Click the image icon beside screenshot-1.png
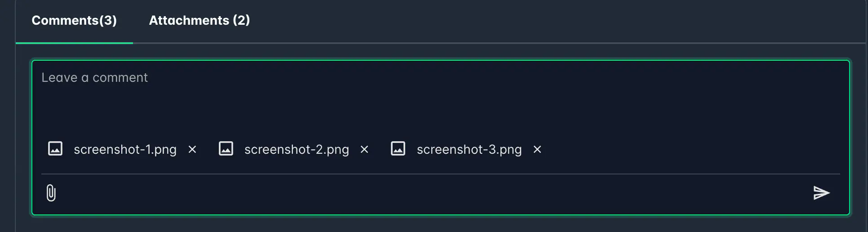The width and height of the screenshot is (868, 232). coord(55,149)
